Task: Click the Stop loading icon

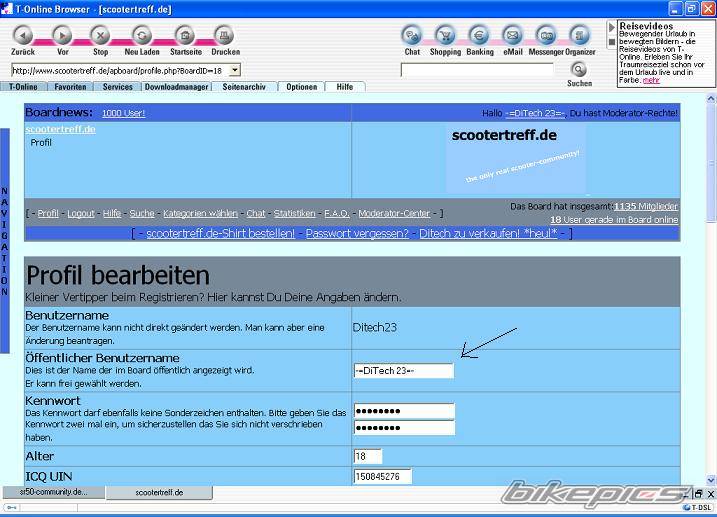Action: tap(100, 35)
